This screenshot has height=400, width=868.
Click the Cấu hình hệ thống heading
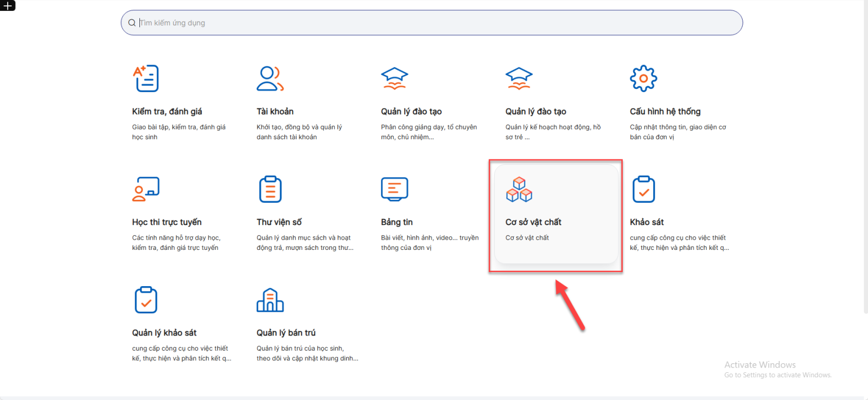tap(665, 111)
